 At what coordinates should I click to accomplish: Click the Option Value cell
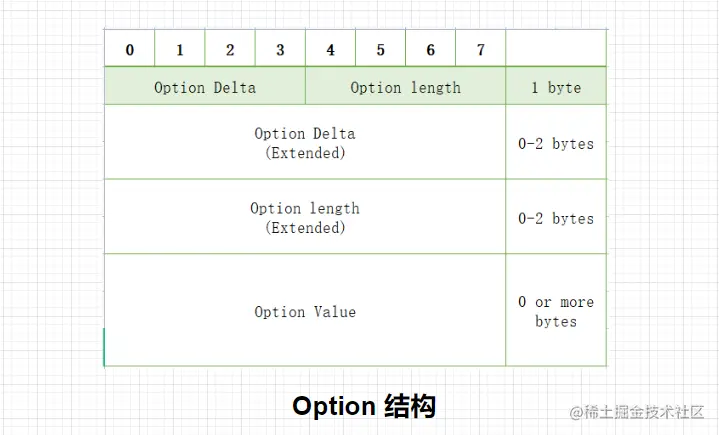tap(305, 310)
